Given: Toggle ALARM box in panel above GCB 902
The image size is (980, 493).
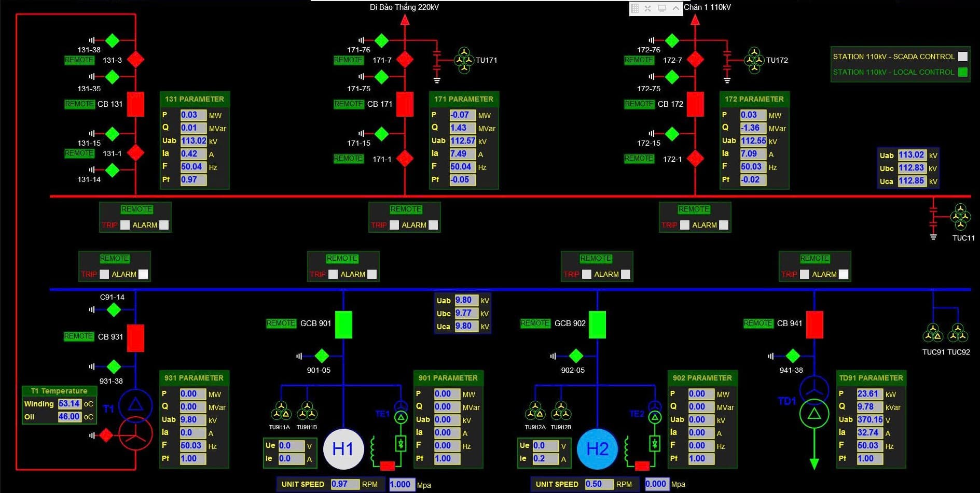Looking at the screenshot, I should 626,274.
